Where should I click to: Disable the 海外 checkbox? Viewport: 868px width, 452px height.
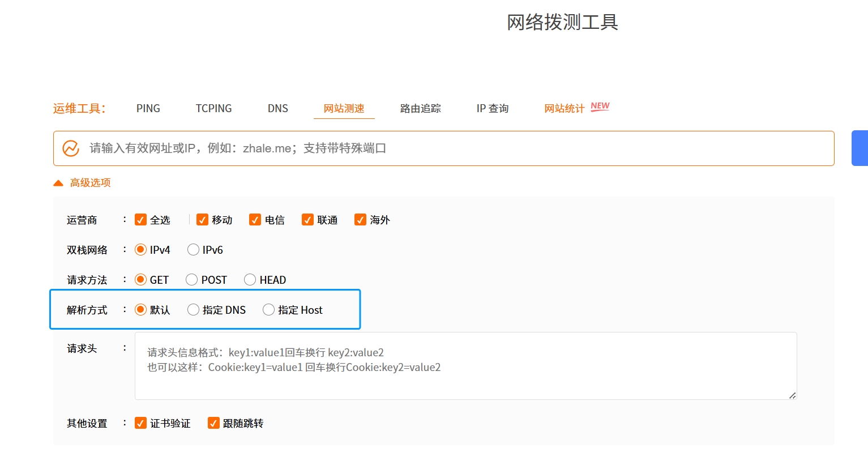coord(360,220)
